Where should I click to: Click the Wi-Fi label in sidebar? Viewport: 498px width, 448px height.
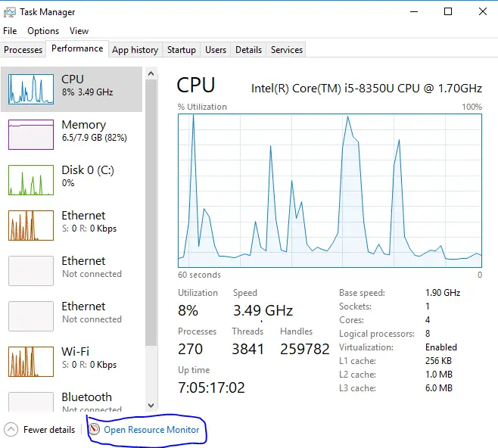pyautogui.click(x=75, y=351)
